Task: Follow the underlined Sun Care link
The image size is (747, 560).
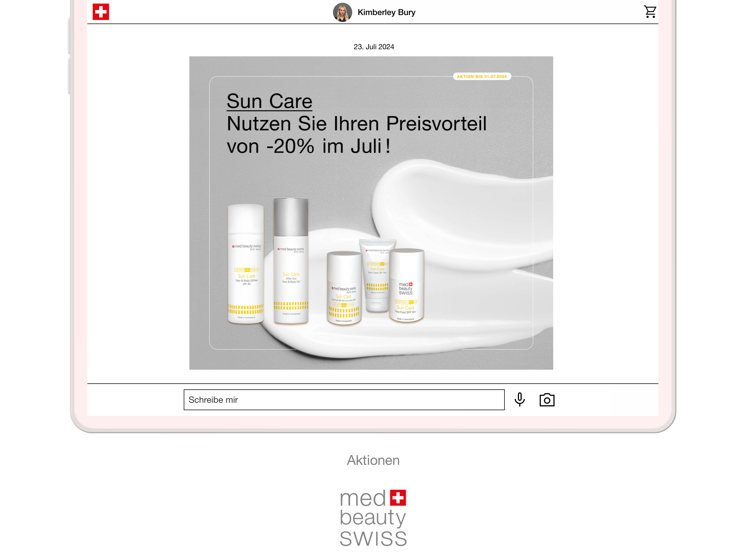Action: (269, 101)
